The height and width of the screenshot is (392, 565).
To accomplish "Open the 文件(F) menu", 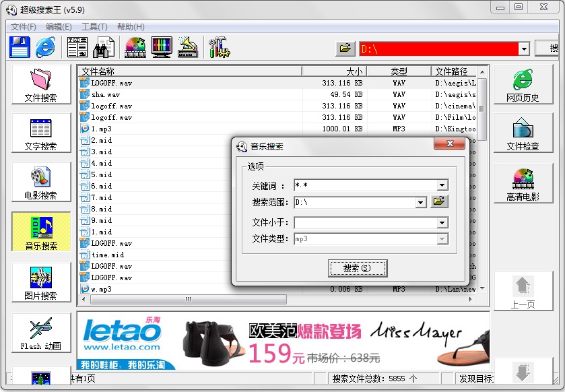I will click(24, 27).
